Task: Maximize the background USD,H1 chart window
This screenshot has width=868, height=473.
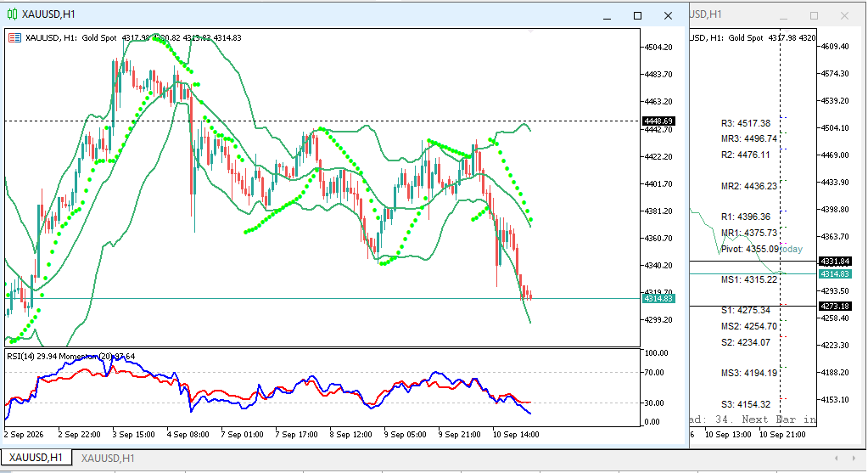Action: [814, 15]
